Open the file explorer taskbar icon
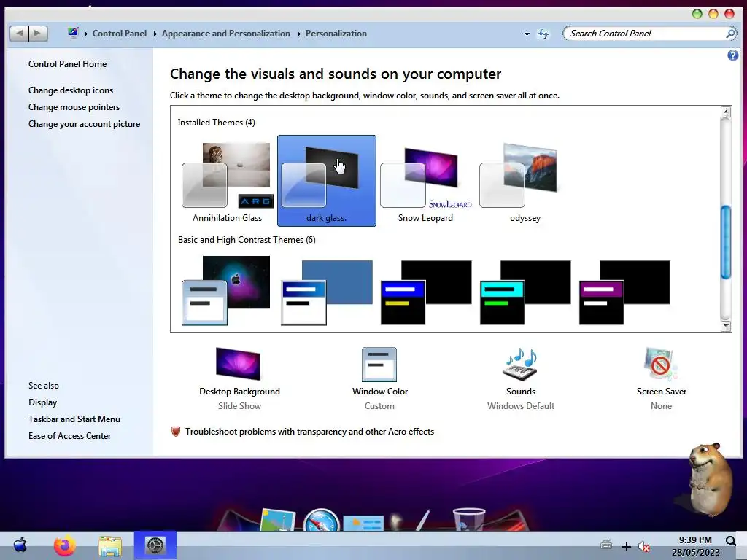This screenshot has width=747, height=560. point(110,545)
